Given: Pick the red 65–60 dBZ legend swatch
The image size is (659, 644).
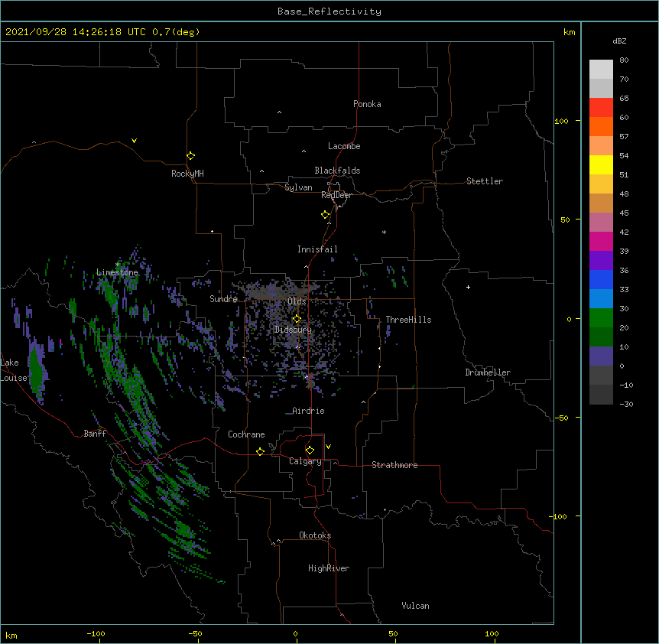Looking at the screenshot, I should click(x=601, y=108).
